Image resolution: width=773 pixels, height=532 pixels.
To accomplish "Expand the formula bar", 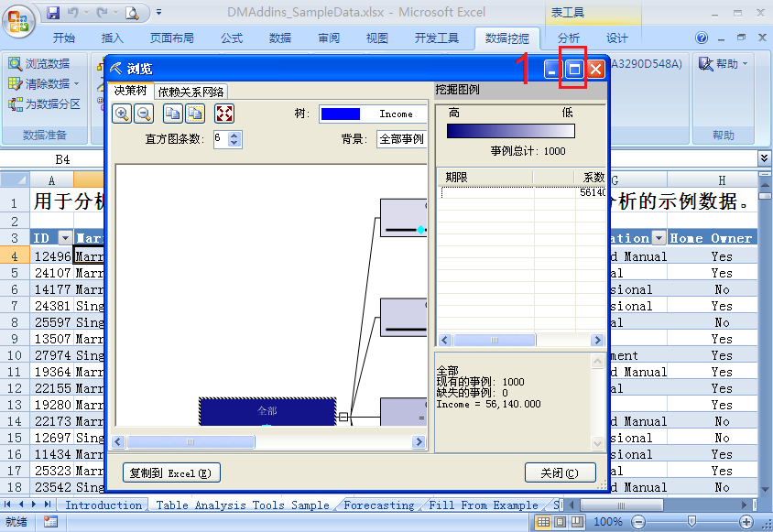I will (764, 158).
